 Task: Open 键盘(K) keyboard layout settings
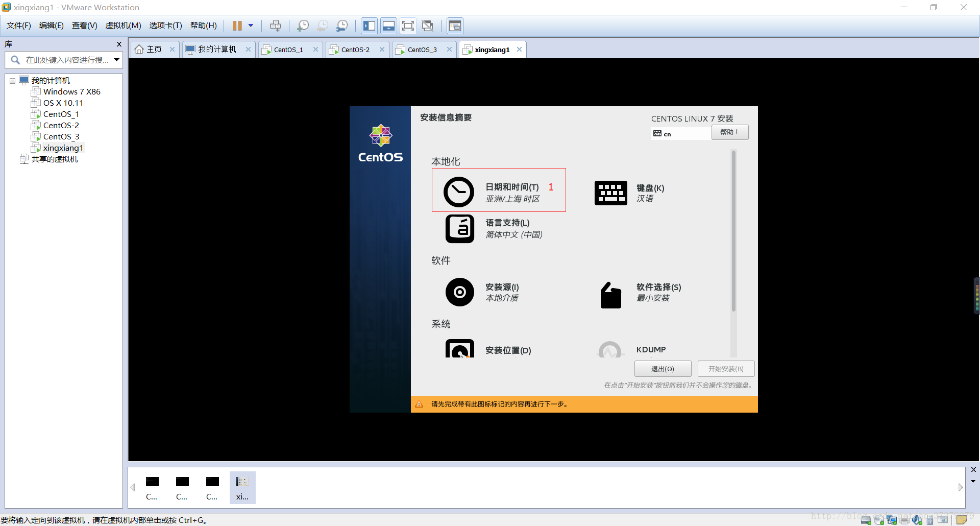[x=630, y=193]
